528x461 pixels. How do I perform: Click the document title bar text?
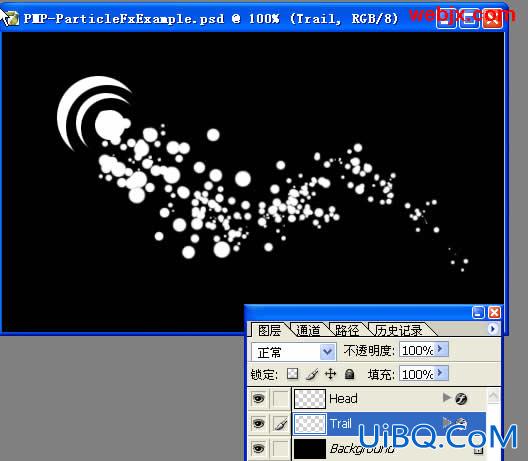211,19
